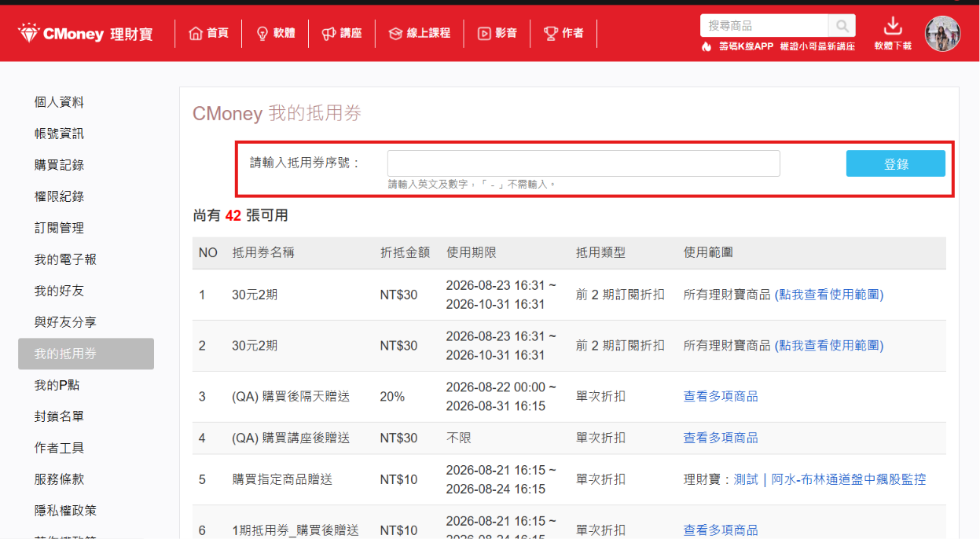
Task: Click the 抵用券序號 coupon code input box
Action: tap(583, 163)
